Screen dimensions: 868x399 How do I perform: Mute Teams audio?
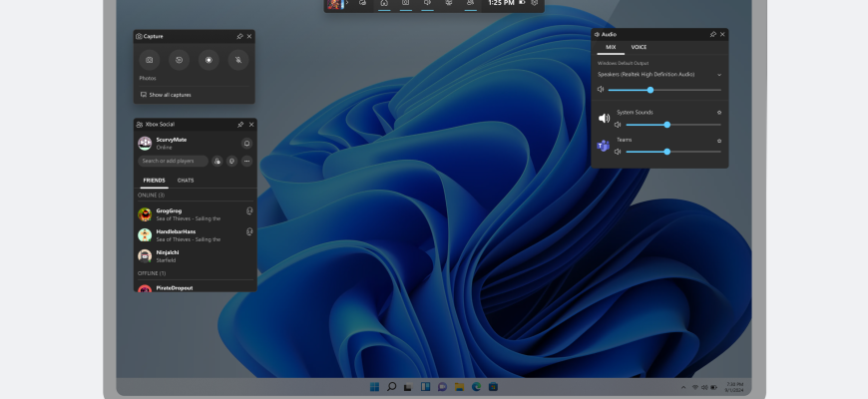(x=618, y=152)
